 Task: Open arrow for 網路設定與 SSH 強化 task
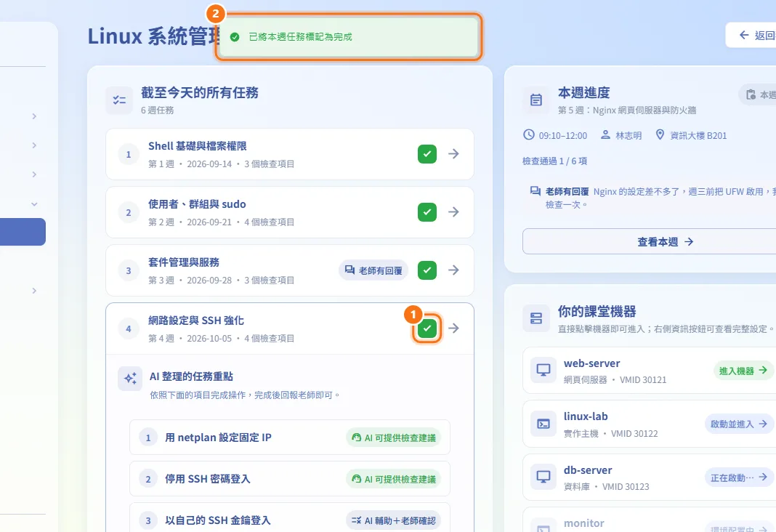pos(454,328)
